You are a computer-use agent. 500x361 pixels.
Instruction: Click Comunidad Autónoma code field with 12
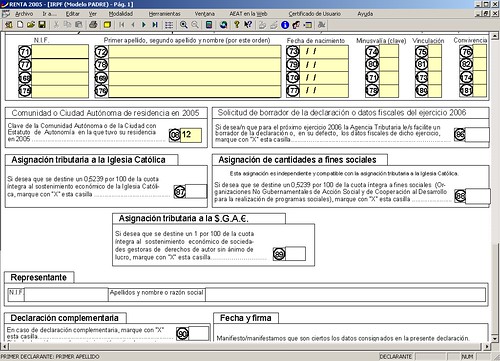tap(191, 135)
